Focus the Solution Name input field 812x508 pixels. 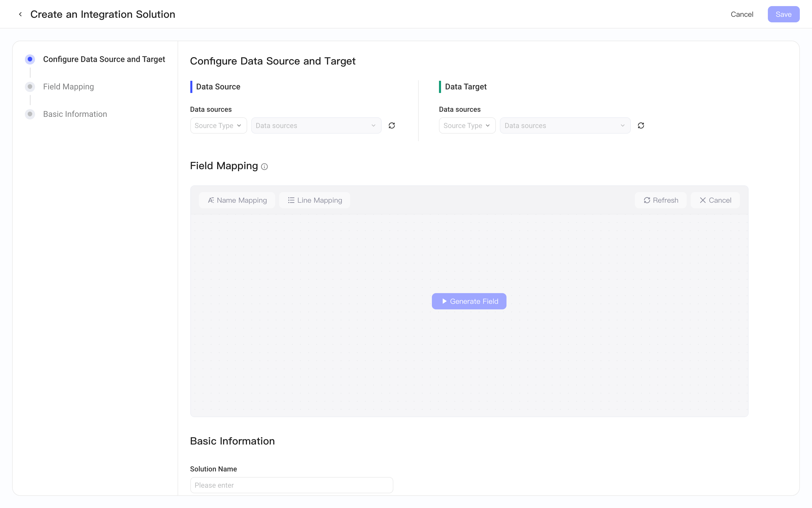pos(292,485)
